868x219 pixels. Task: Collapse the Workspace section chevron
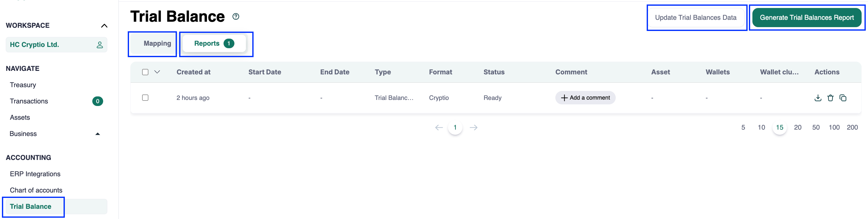click(x=104, y=26)
